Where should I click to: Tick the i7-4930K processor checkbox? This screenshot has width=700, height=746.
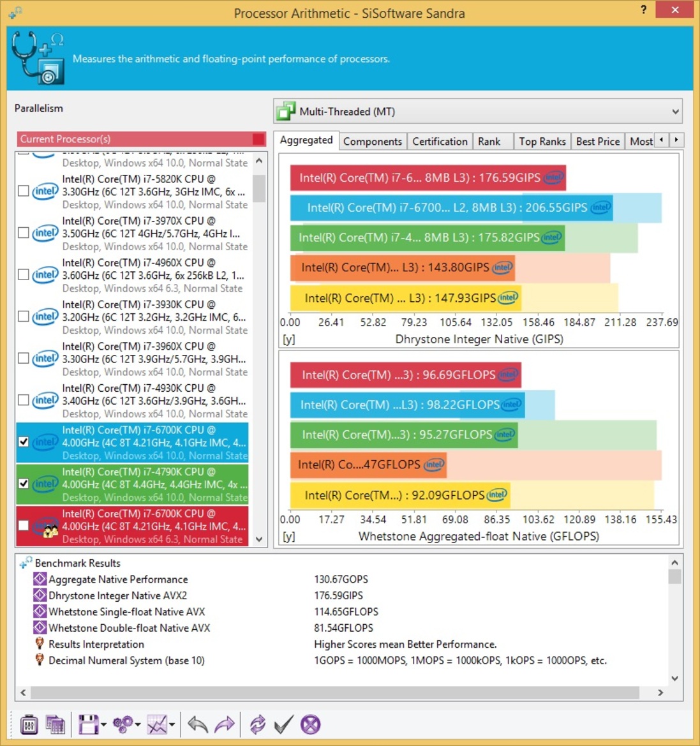[x=24, y=401]
